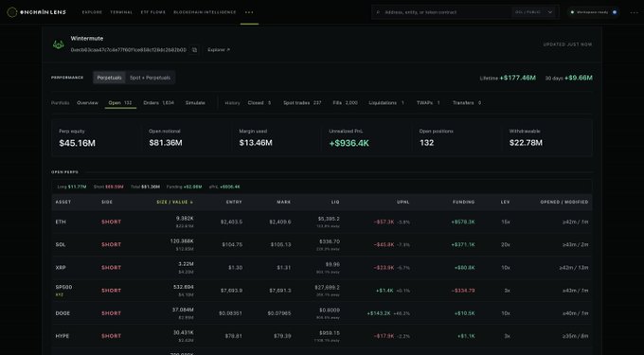Click the Open positions 132 card
The width and height of the screenshot is (644, 355).
pos(456,138)
